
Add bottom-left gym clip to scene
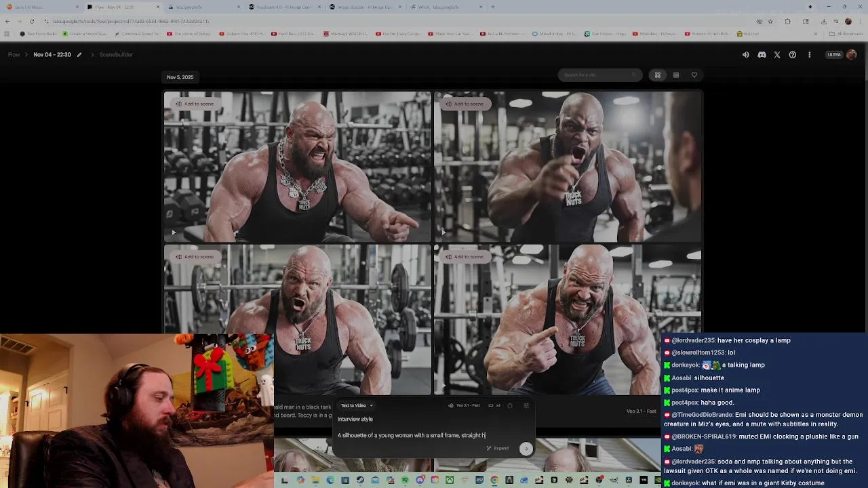[x=195, y=257]
